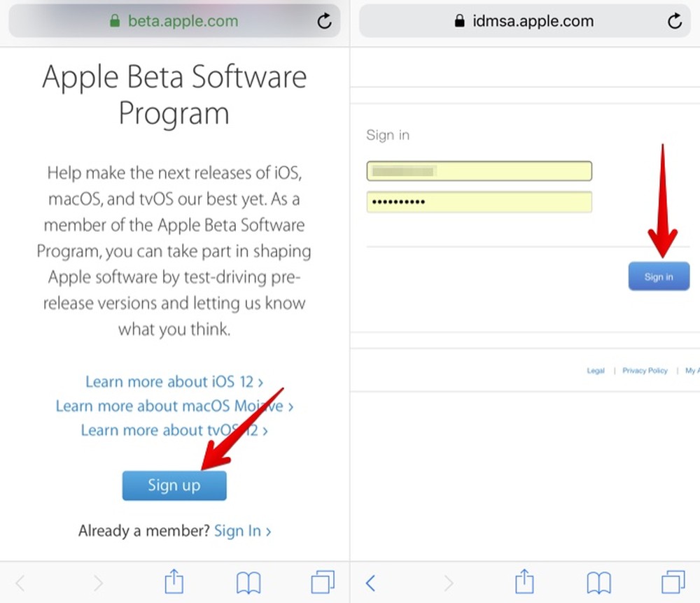Open the Sign In link for existing members
Screen dimensions: 700x603
pos(238,530)
